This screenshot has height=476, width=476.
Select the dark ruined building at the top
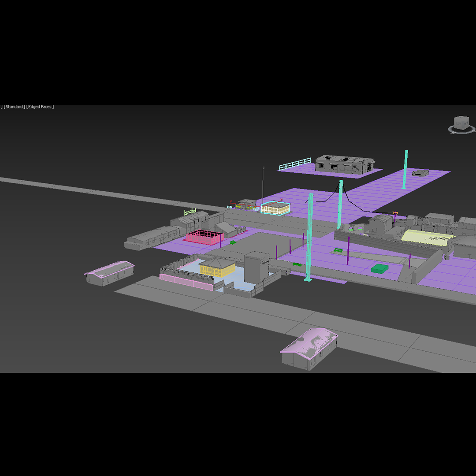click(344, 164)
